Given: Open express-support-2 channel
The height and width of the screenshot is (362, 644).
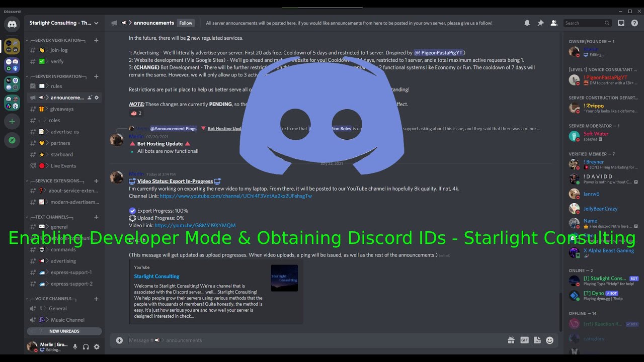Looking at the screenshot, I should point(64,284).
